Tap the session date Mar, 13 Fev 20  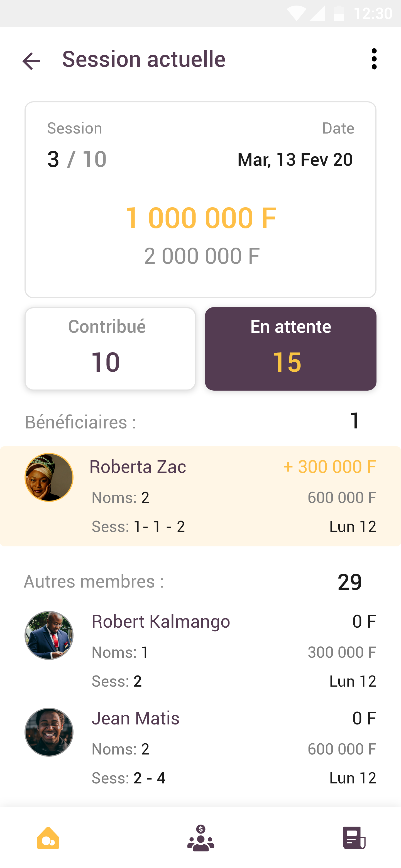[295, 159]
